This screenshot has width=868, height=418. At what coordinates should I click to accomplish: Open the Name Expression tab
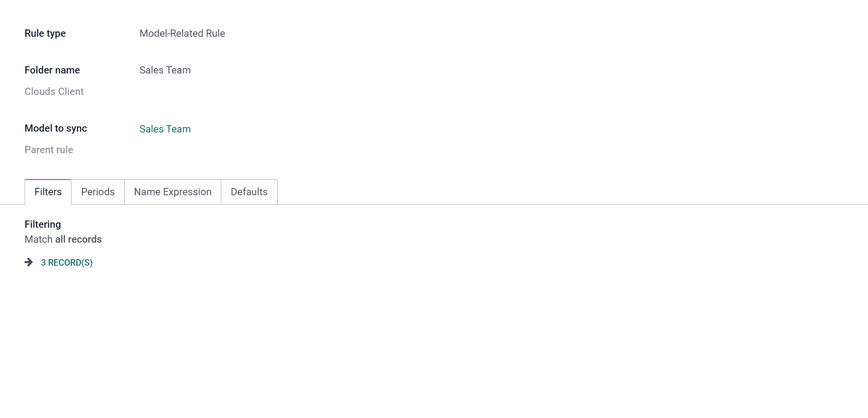coord(173,192)
